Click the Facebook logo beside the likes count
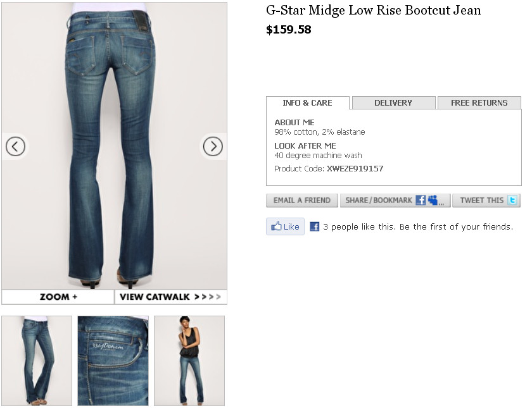 315,226
